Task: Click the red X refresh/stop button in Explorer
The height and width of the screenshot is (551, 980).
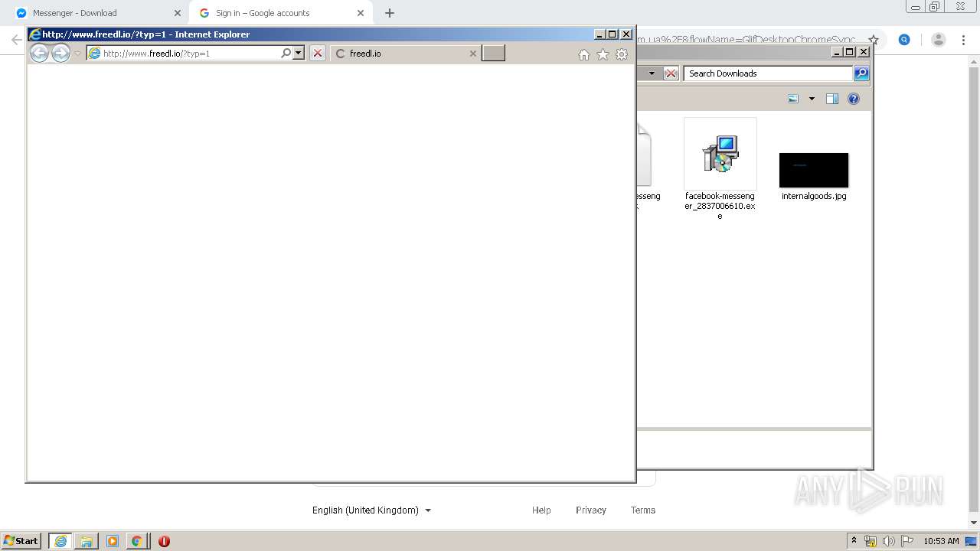Action: (x=671, y=73)
